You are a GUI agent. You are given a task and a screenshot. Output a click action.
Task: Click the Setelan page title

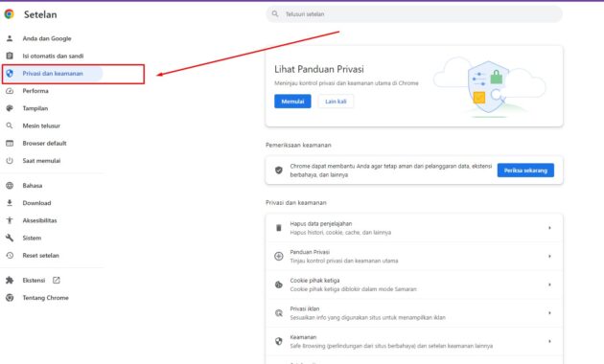(40, 14)
